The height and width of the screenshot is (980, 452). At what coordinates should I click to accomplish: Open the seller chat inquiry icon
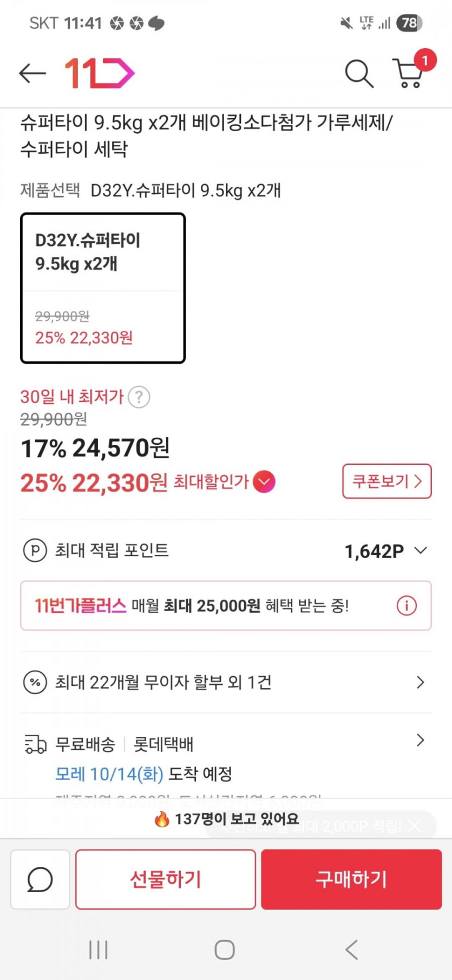(x=40, y=879)
